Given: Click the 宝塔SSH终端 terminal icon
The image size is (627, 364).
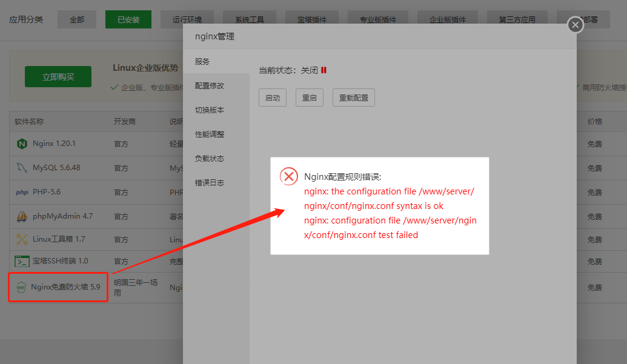Looking at the screenshot, I should tap(22, 261).
